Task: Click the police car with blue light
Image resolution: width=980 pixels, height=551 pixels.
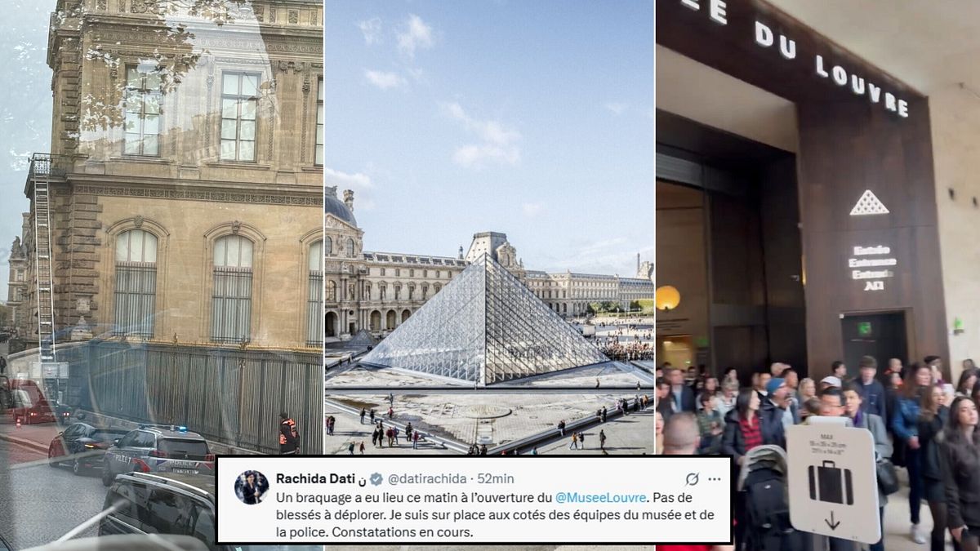Action: click(x=158, y=453)
